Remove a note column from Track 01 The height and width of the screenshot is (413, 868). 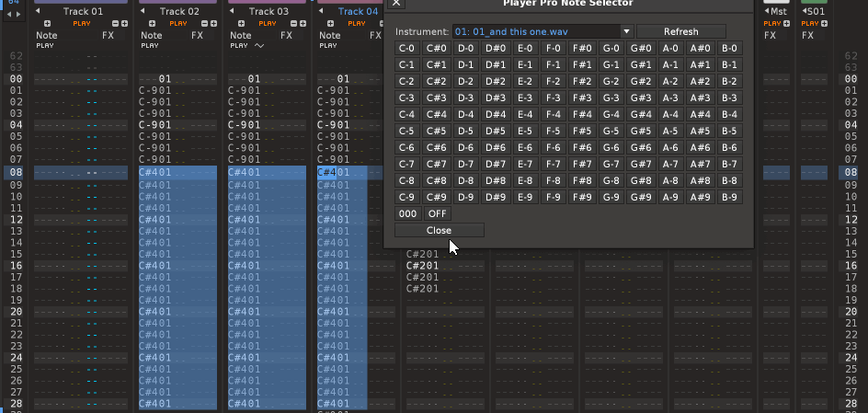116,23
